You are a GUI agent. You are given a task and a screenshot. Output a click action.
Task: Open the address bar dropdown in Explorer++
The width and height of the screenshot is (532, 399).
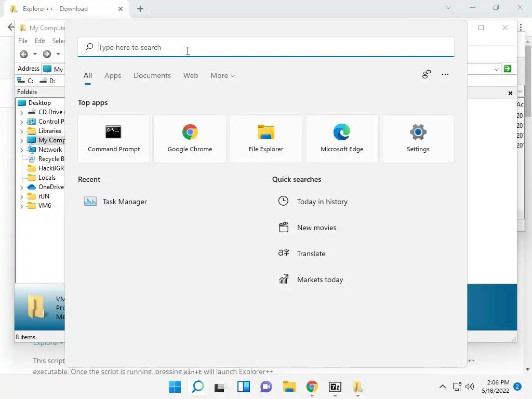click(x=496, y=69)
